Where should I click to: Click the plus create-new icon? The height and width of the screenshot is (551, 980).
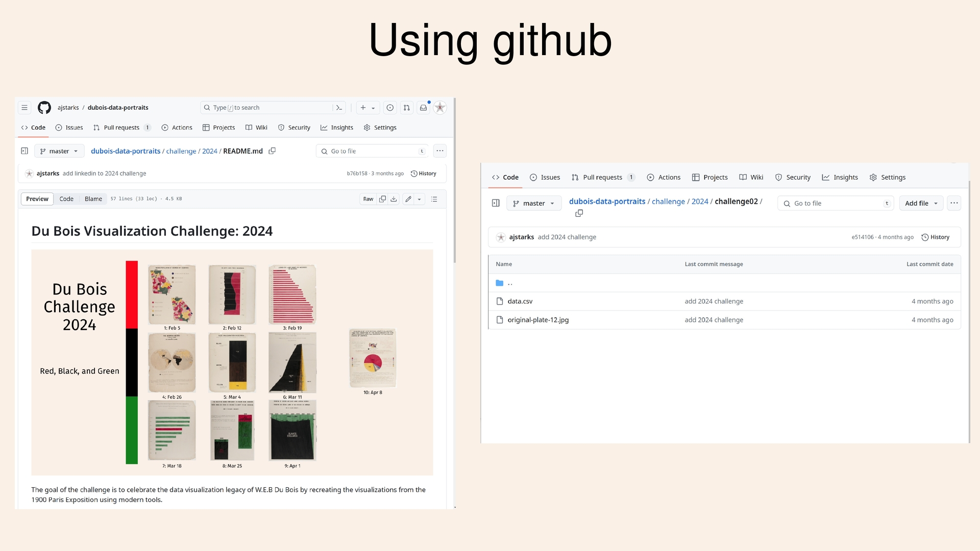point(363,108)
